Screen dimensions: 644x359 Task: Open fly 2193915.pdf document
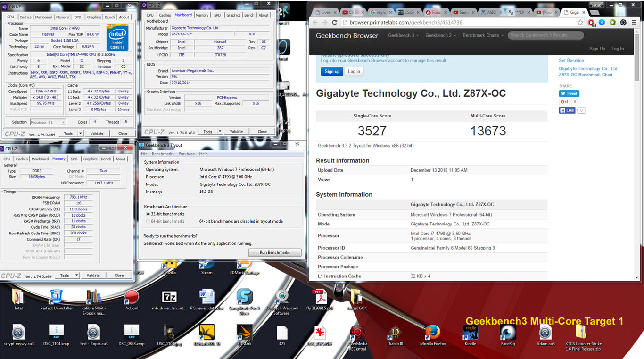pyautogui.click(x=320, y=299)
